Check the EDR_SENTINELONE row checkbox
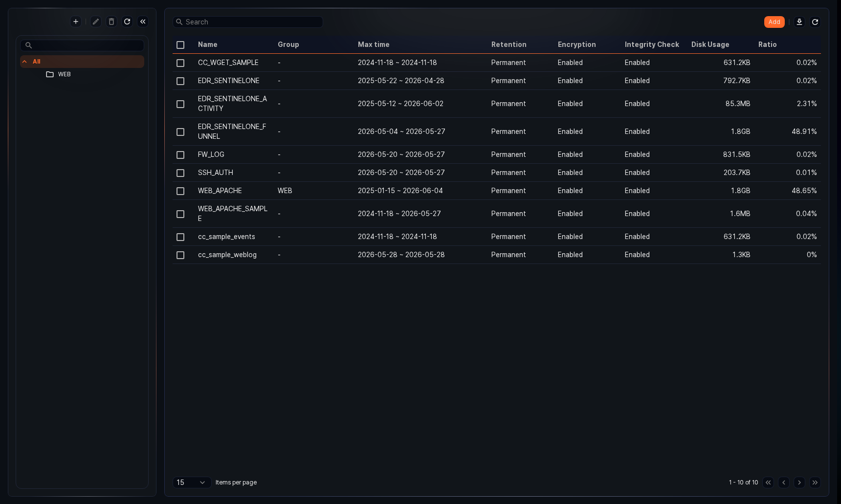Viewport: 841px width, 504px height. [180, 81]
